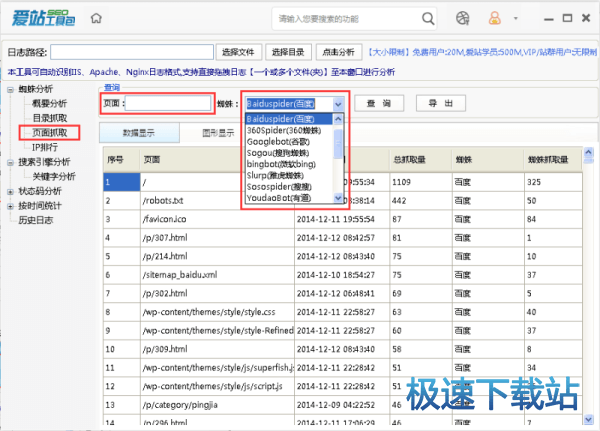Click the 查询 button
The width and height of the screenshot is (600, 431).
coord(379,103)
